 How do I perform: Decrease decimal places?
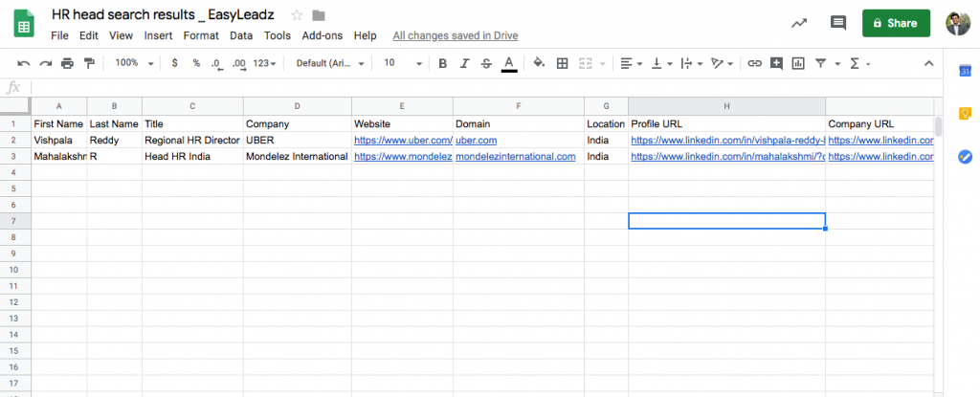[217, 64]
